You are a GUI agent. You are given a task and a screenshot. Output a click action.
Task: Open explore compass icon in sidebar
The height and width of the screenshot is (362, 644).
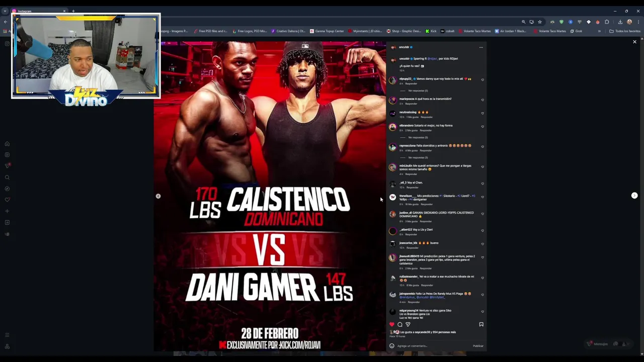point(7,189)
